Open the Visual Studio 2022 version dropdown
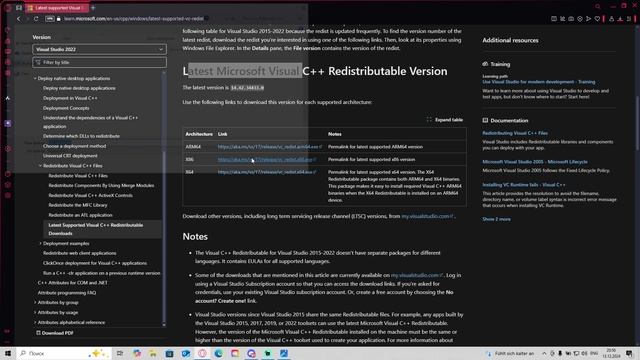Viewport: 640px width, 360px height. [99, 49]
